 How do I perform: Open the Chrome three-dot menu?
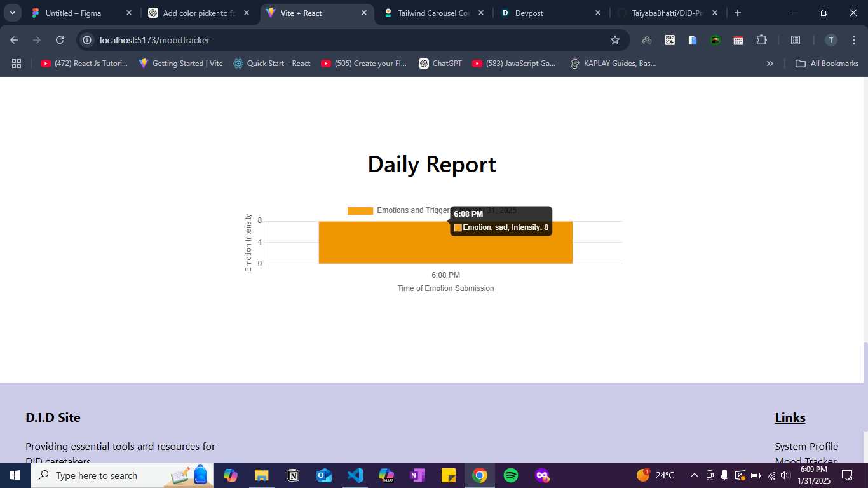(x=854, y=39)
